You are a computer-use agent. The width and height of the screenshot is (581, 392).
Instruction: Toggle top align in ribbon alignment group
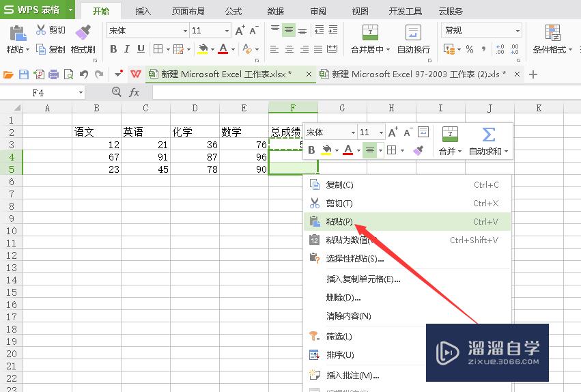coord(275,30)
